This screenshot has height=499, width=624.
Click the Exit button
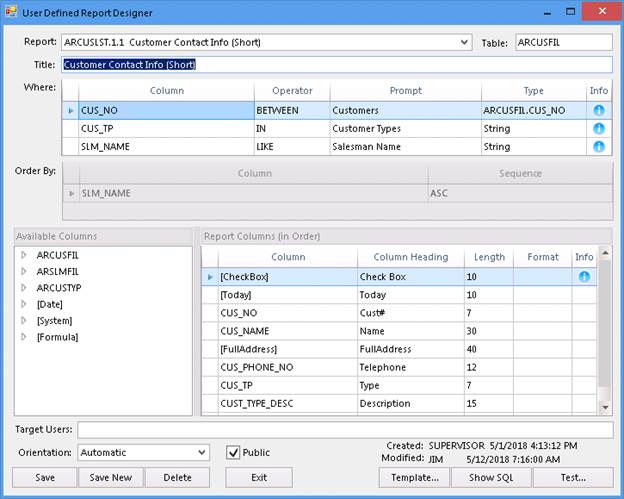click(x=259, y=478)
